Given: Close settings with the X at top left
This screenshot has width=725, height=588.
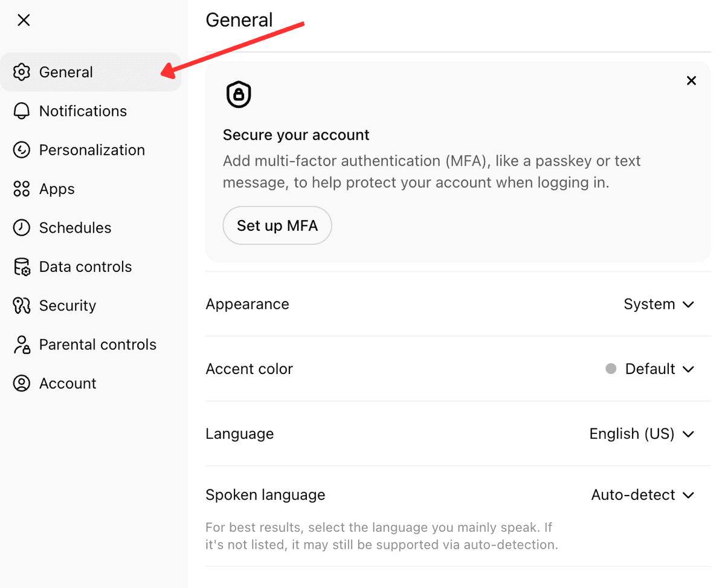Looking at the screenshot, I should pos(23,20).
